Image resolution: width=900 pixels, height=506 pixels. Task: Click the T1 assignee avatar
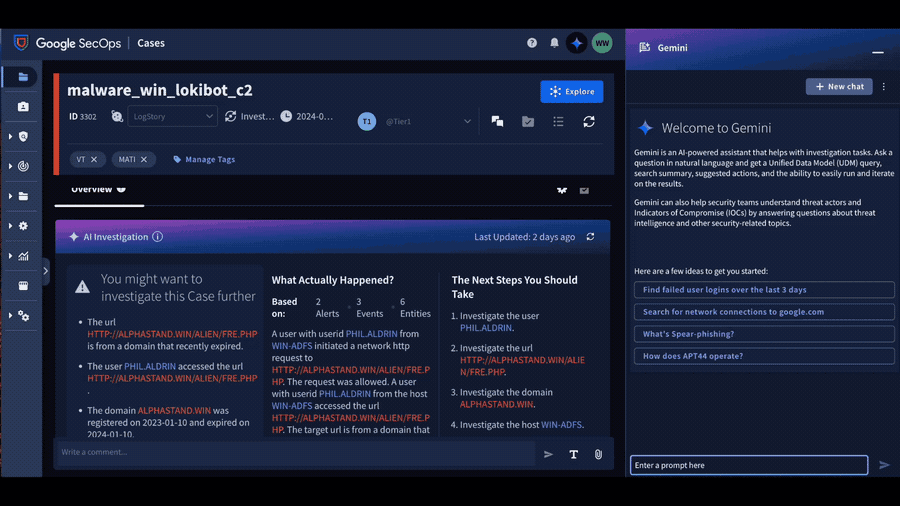[x=367, y=122]
